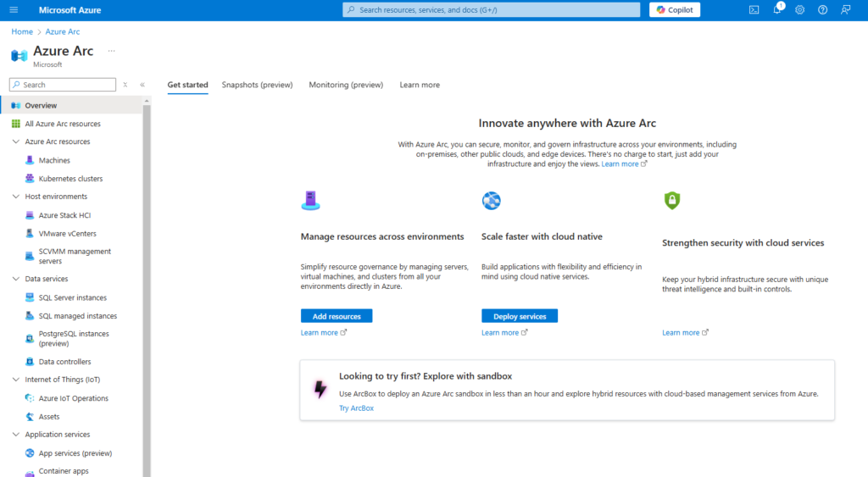The image size is (868, 477).
Task: Click the Machines icon in sidebar
Action: click(30, 160)
